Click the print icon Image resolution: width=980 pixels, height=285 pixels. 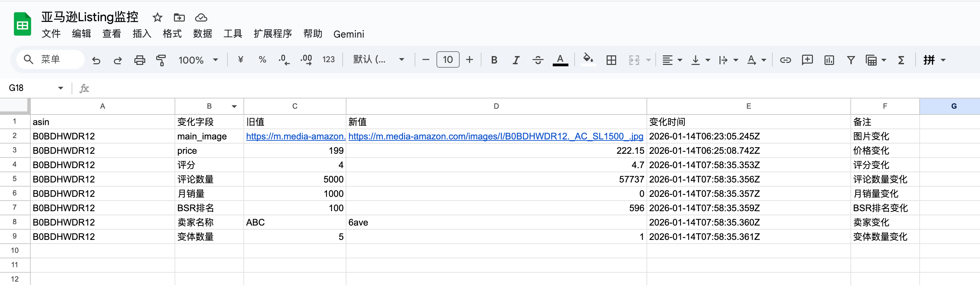coord(139,60)
